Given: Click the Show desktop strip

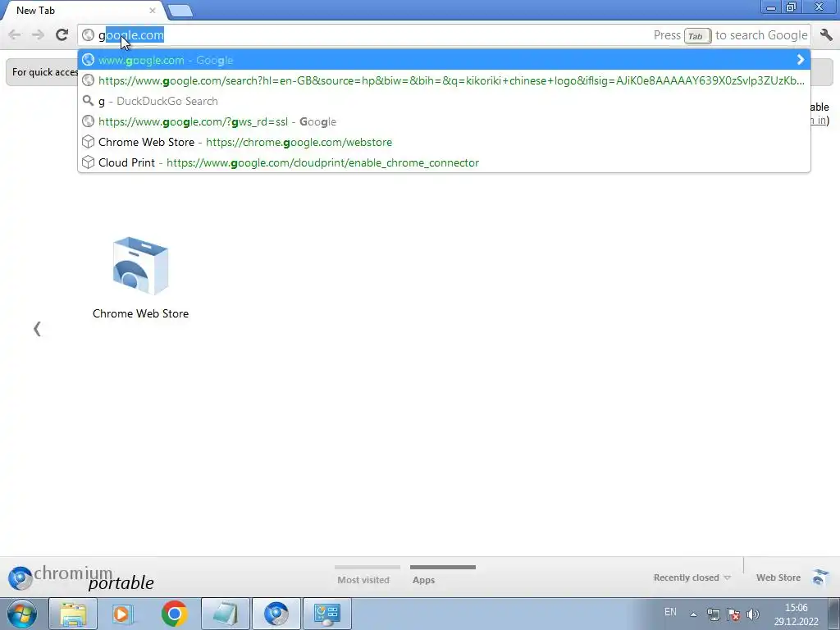Looking at the screenshot, I should pos(834,614).
